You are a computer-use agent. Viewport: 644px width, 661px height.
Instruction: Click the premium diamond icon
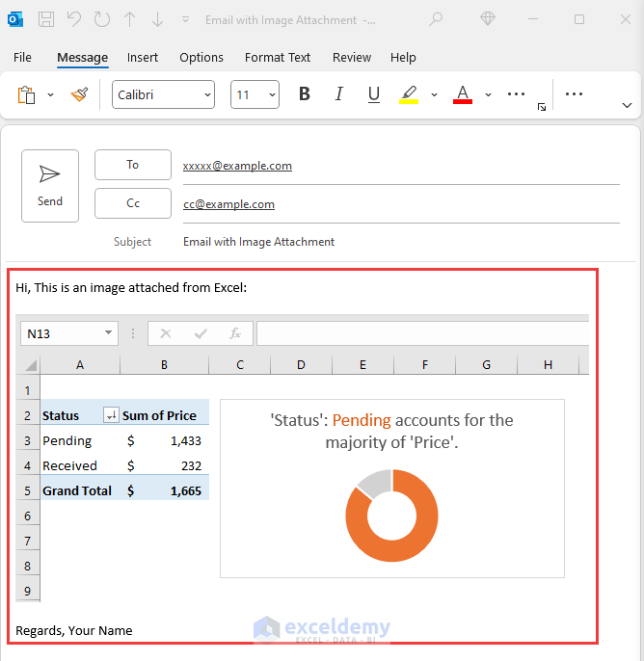tap(488, 18)
